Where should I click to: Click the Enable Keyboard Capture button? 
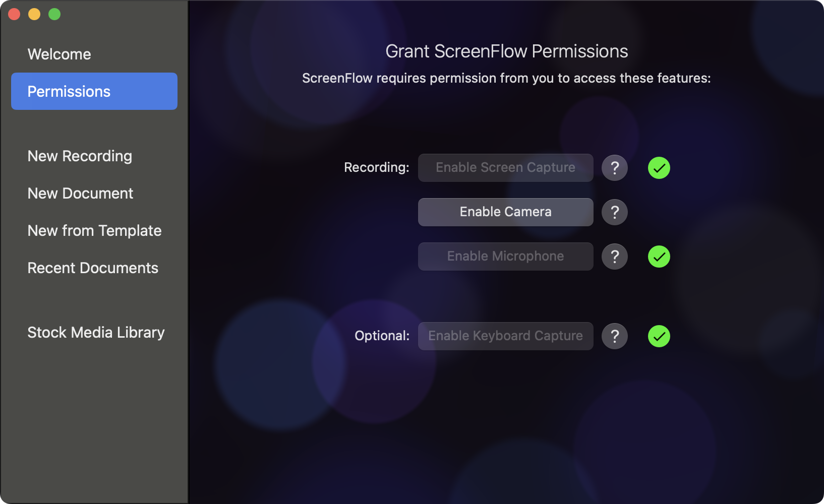click(x=505, y=336)
